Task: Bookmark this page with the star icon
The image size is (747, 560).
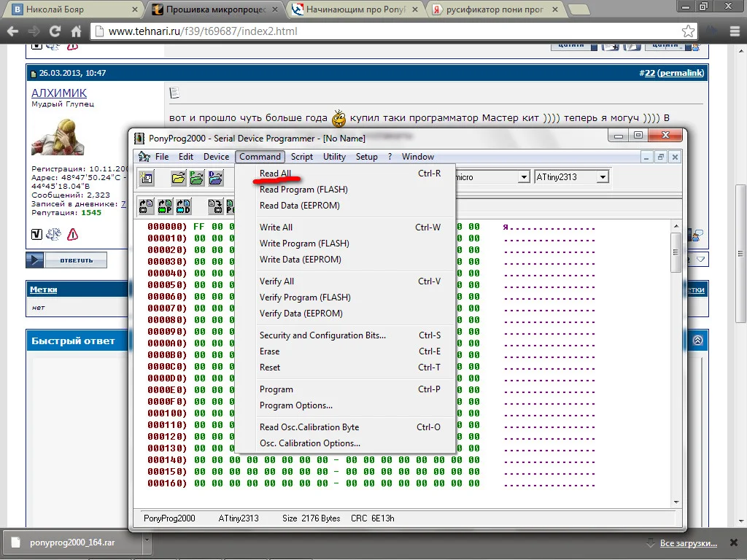Action: point(688,31)
